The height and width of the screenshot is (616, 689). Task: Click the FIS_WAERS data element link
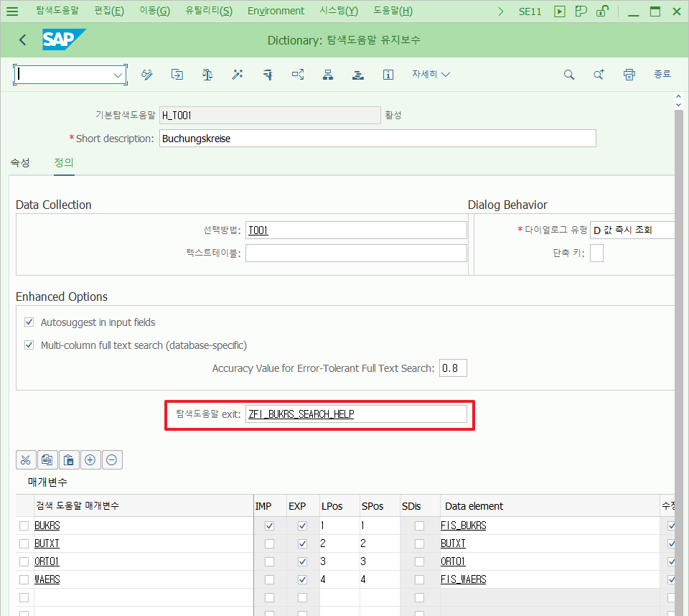[464, 579]
